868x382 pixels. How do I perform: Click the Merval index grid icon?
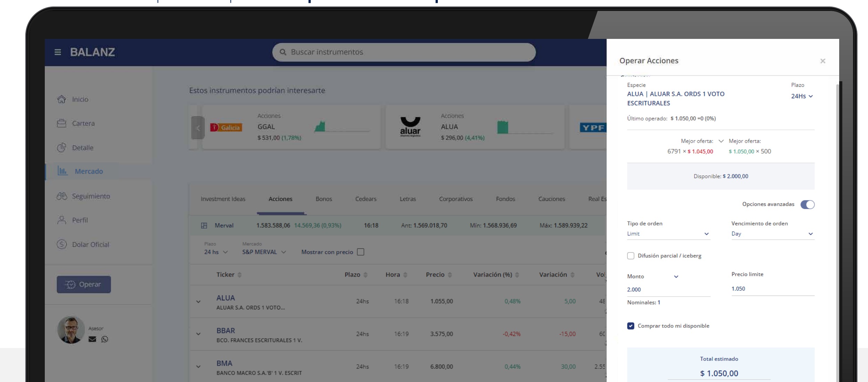click(204, 226)
